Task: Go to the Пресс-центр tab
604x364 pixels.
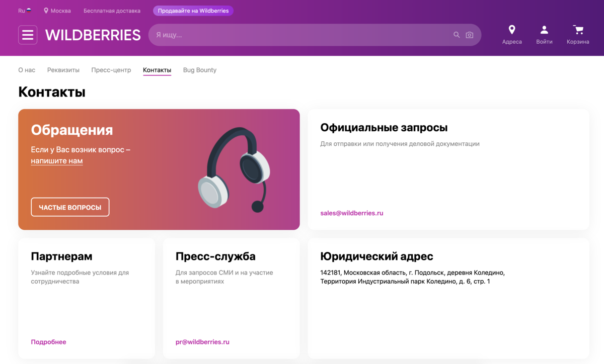Action: tap(111, 70)
